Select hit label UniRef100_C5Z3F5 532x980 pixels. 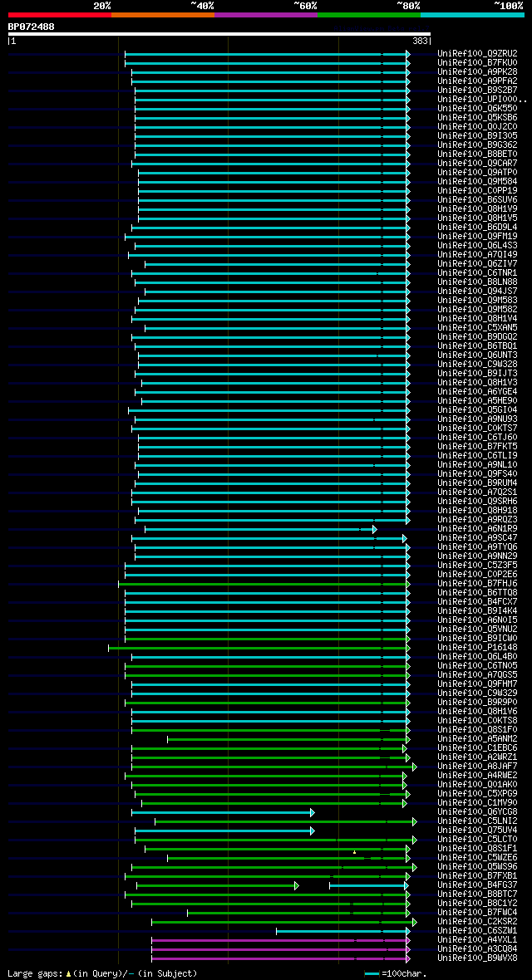point(477,565)
